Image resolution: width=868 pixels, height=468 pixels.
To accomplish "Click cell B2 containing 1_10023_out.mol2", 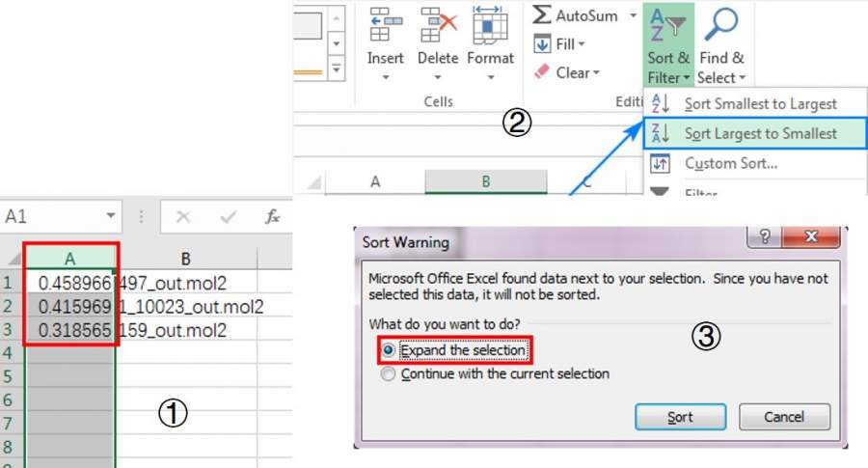I will [x=189, y=306].
